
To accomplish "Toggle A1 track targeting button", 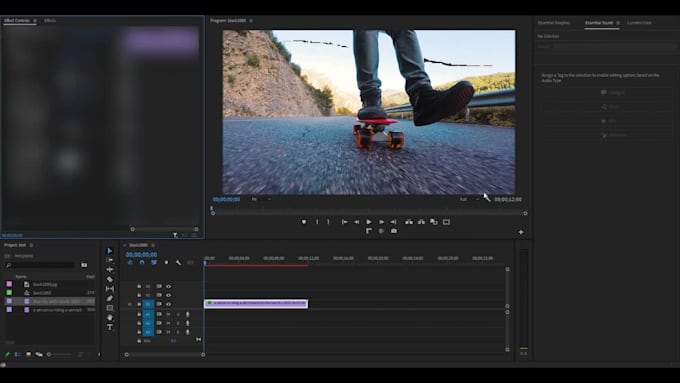I will [148, 314].
